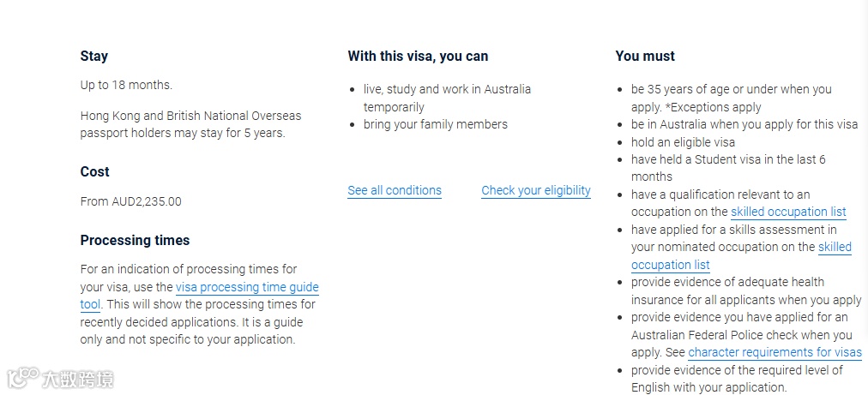This screenshot has height=395, width=868.
Task: Open skilled occupation list link in qualification bullet
Action: [788, 212]
